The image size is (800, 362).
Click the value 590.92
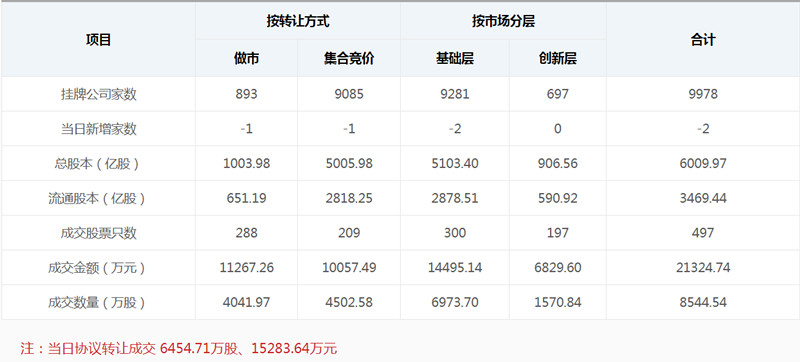558,198
